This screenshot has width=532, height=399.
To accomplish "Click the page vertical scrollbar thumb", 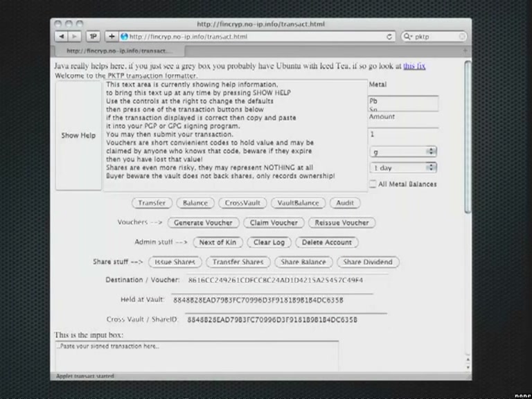I will click(468, 136).
